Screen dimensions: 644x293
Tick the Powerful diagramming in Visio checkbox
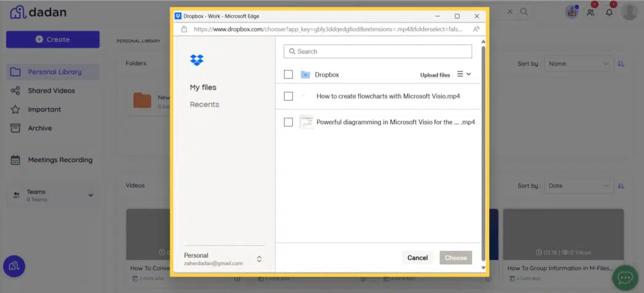(x=288, y=122)
